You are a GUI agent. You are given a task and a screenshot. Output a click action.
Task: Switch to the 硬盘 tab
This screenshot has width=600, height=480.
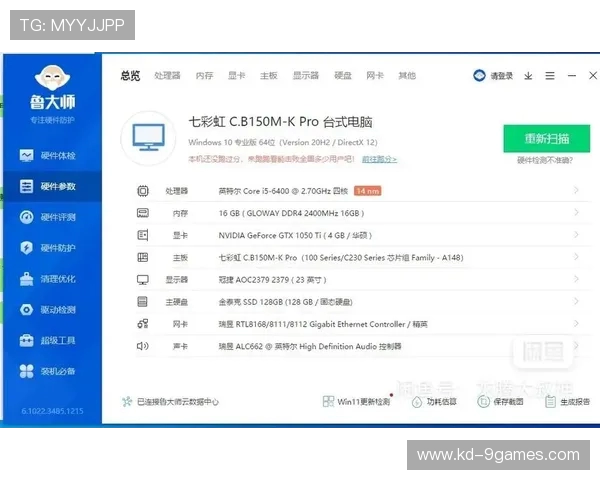click(343, 76)
